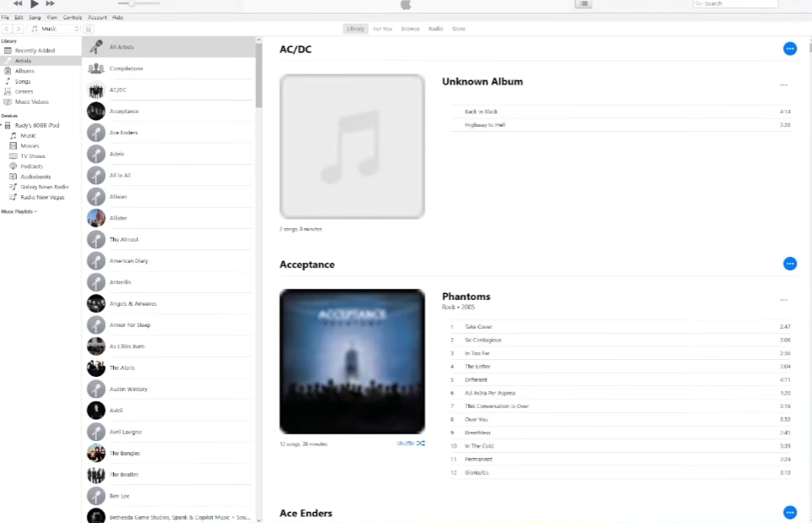Viewport: 812px width, 523px height.
Task: Open the Music media picker dropdown
Action: pos(55,29)
